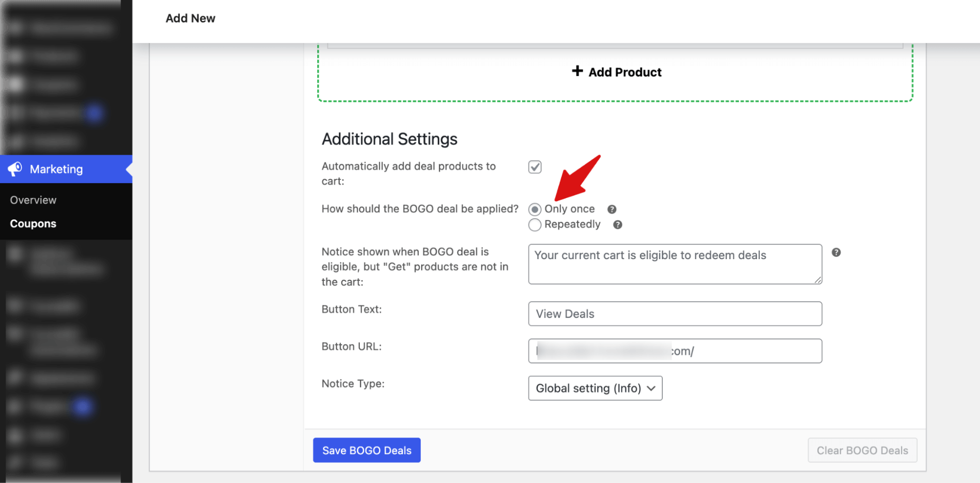The width and height of the screenshot is (980, 483).
Task: Choose Repeatedly for BOGO deal application
Action: tap(535, 224)
